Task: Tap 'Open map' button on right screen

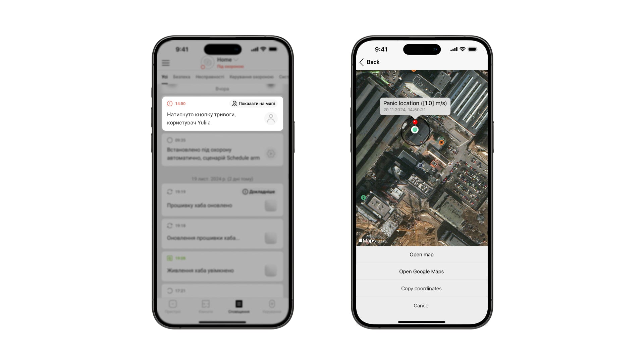Action: tap(422, 254)
